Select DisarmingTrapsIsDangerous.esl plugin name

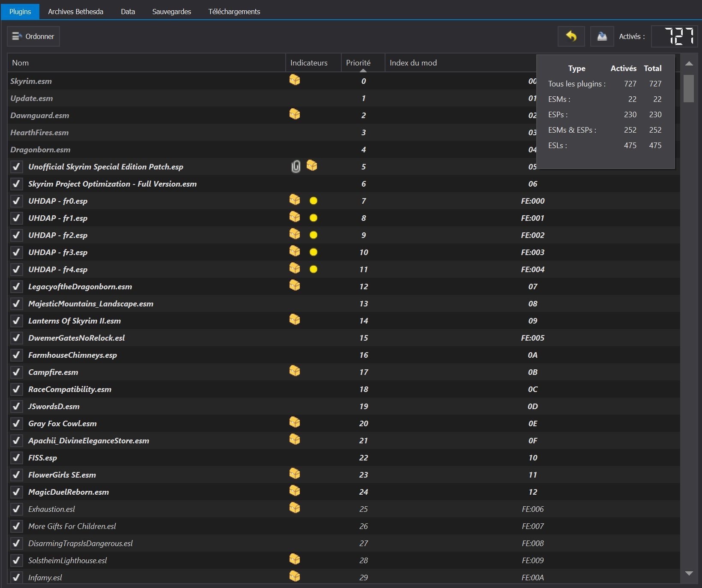(81, 543)
